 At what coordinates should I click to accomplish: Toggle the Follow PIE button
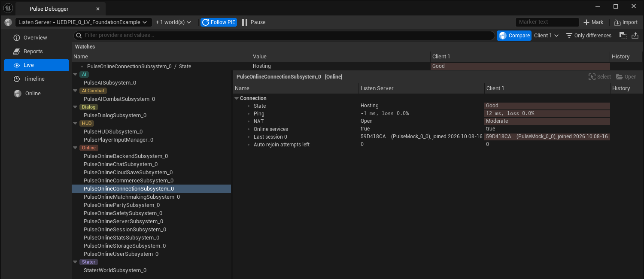(x=219, y=22)
